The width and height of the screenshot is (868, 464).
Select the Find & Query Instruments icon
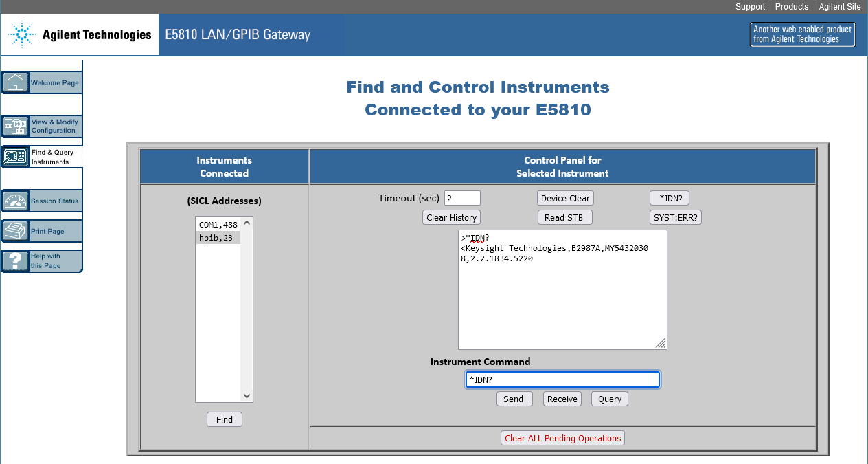(x=14, y=157)
